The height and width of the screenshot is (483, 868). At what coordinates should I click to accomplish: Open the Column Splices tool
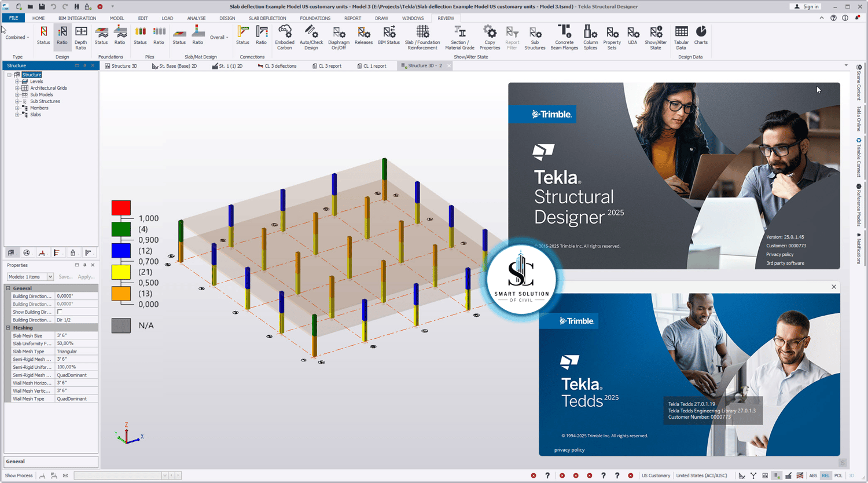pos(590,38)
